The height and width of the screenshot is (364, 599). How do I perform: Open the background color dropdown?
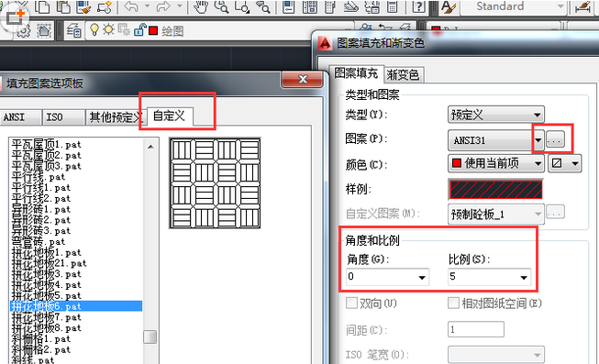[565, 164]
